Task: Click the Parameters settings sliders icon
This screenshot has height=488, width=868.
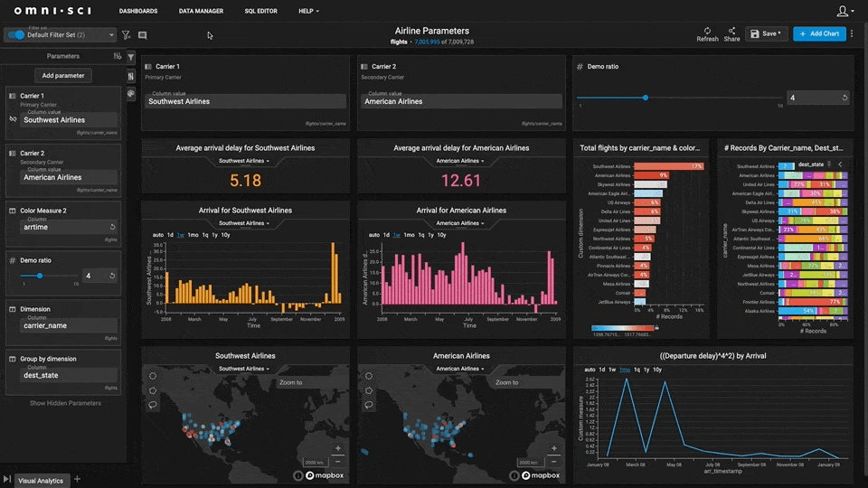Action: 118,56
